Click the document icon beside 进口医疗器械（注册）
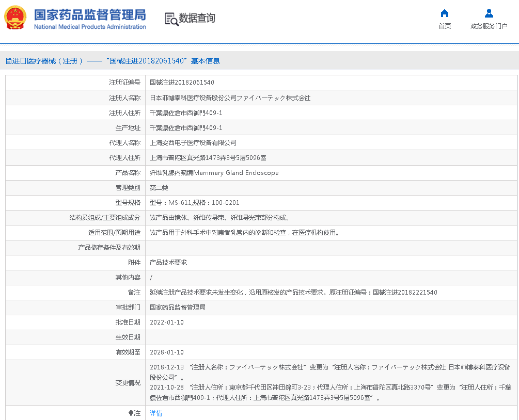 coord(8,60)
